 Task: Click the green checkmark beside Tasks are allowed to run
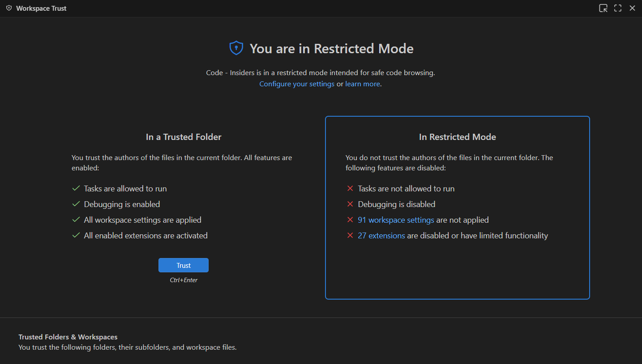tap(76, 188)
